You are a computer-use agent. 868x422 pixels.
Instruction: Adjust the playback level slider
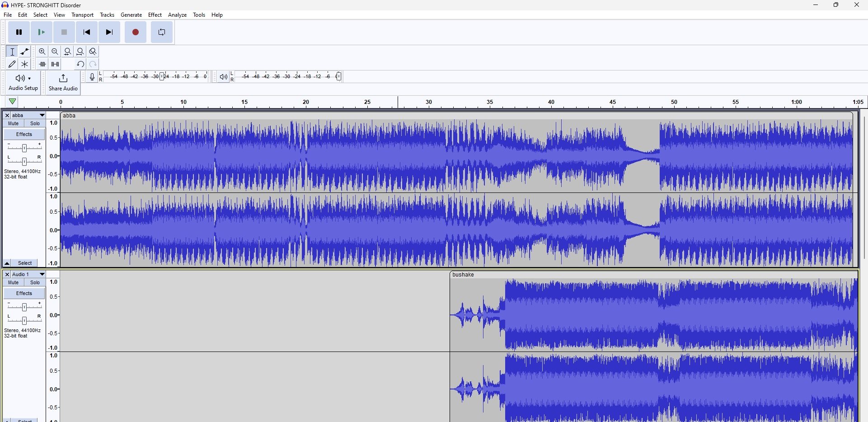pos(339,77)
